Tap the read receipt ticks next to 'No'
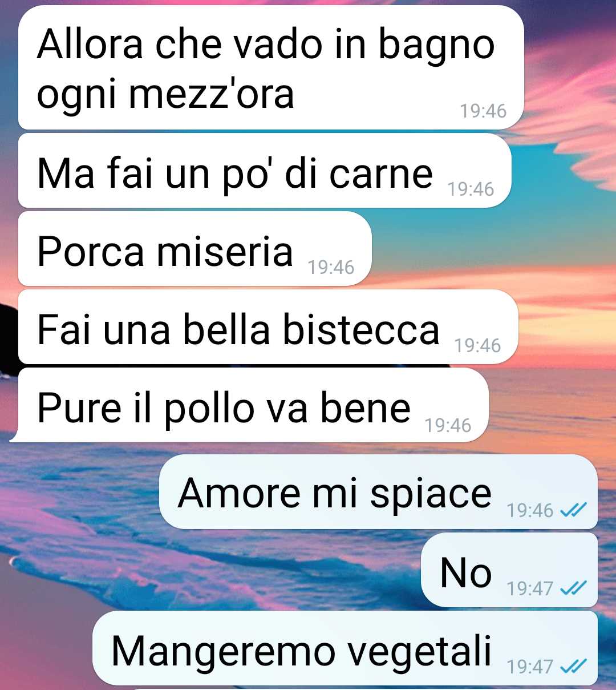 [x=573, y=588]
